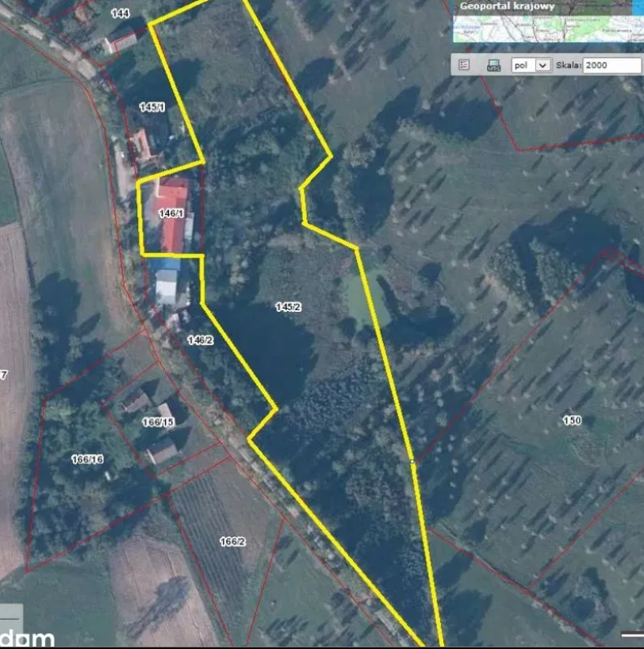This screenshot has height=649, width=644.
Task: Select parcel label 144
Action: [120, 13]
